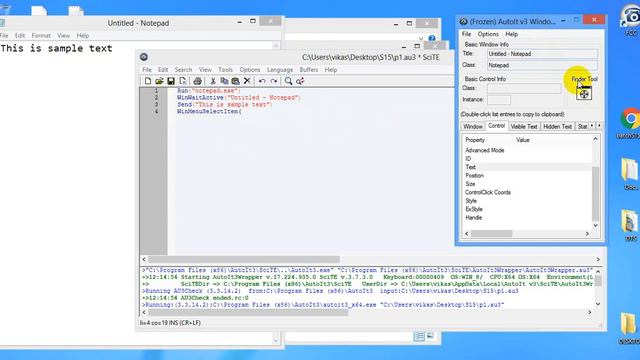The image size is (640, 360).
Task: Cut selection with the scissors icon
Action: (x=213, y=81)
